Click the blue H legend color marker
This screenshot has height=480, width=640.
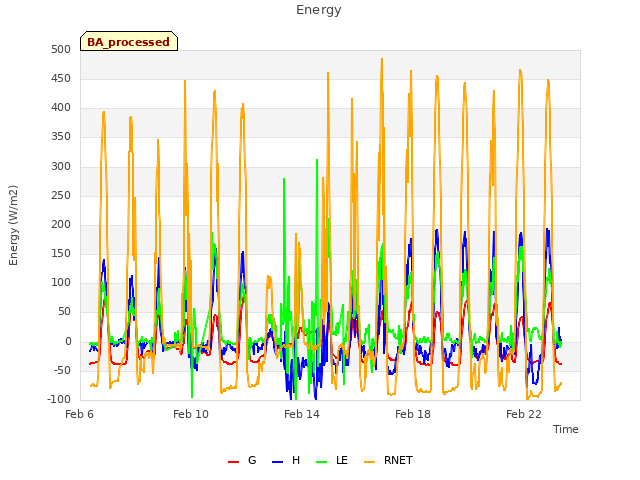pyautogui.click(x=278, y=462)
